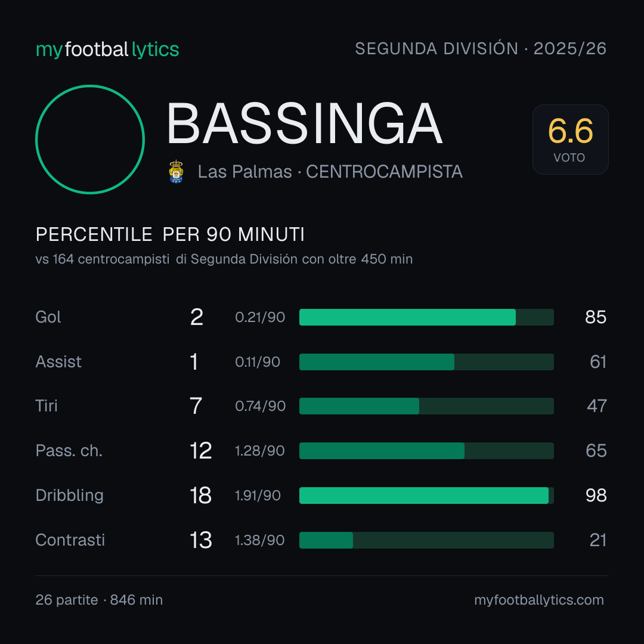Click the Dribbling percentile value 98

[596, 496]
